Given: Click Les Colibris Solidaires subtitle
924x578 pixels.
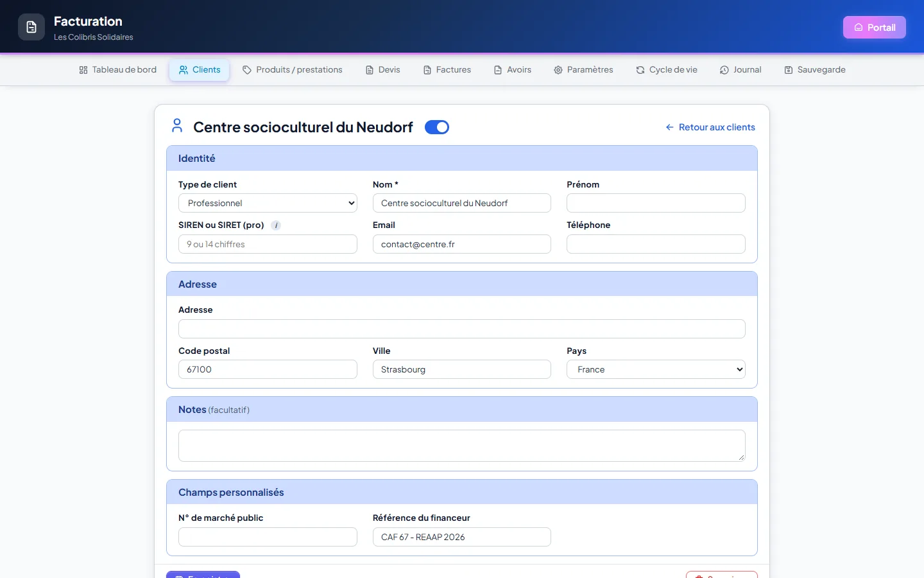Looking at the screenshot, I should point(94,37).
